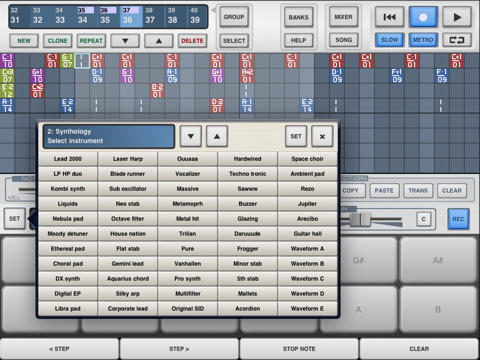
Task: Pick the Corporate lead instrument
Action: (x=128, y=309)
